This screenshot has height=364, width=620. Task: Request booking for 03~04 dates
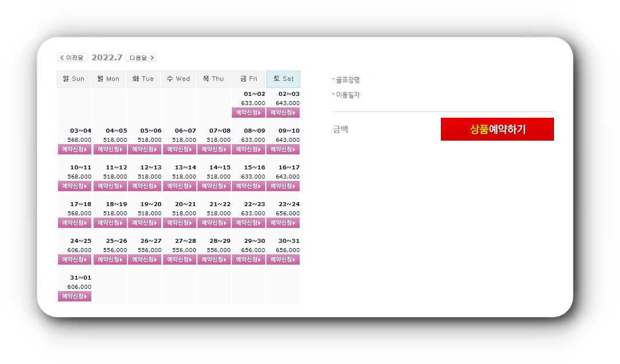pyautogui.click(x=74, y=149)
